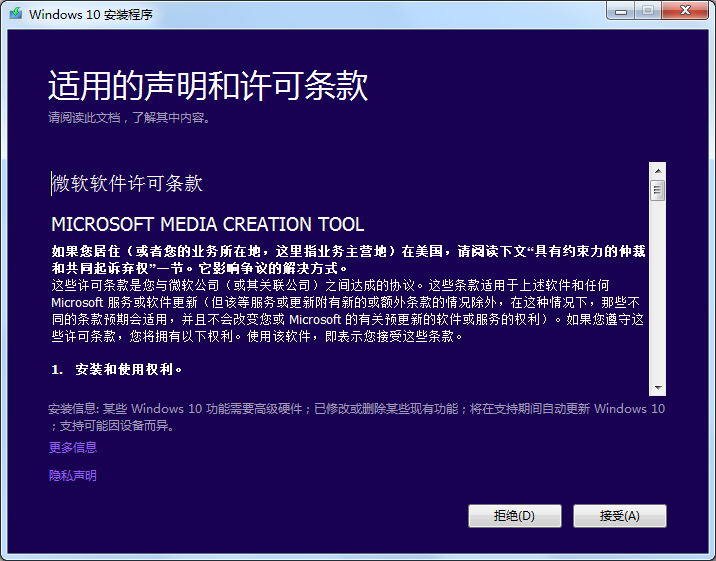Click the subtitle 请阅读此文档，了解其中内容
The width and height of the screenshot is (716, 561).
[129, 118]
